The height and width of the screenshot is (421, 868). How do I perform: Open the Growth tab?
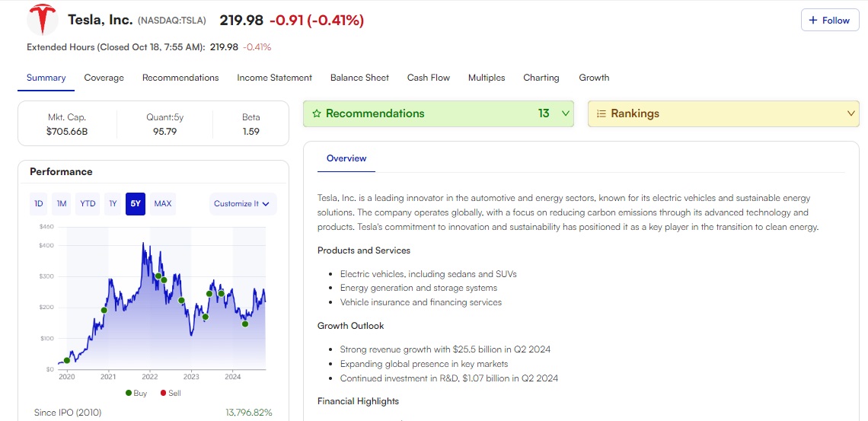[594, 78]
